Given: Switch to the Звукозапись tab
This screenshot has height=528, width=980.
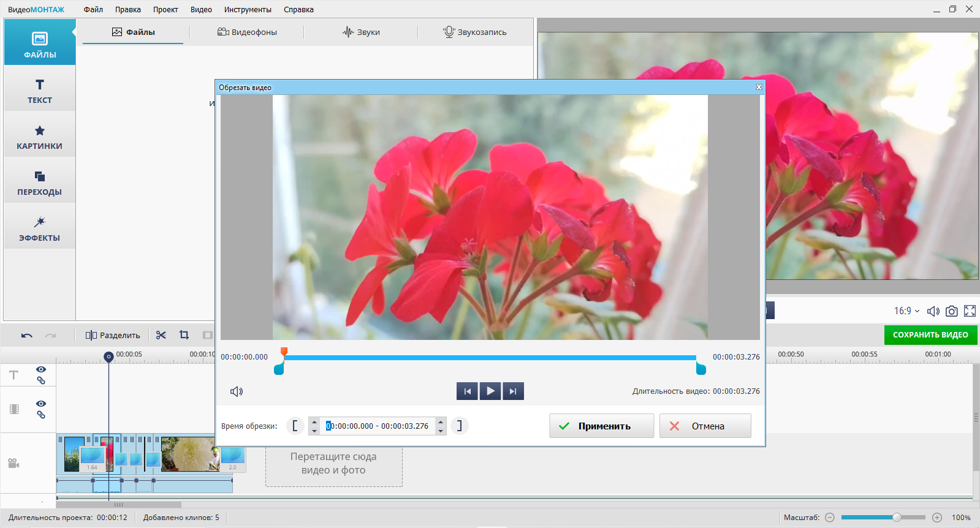Looking at the screenshot, I should coord(475,32).
